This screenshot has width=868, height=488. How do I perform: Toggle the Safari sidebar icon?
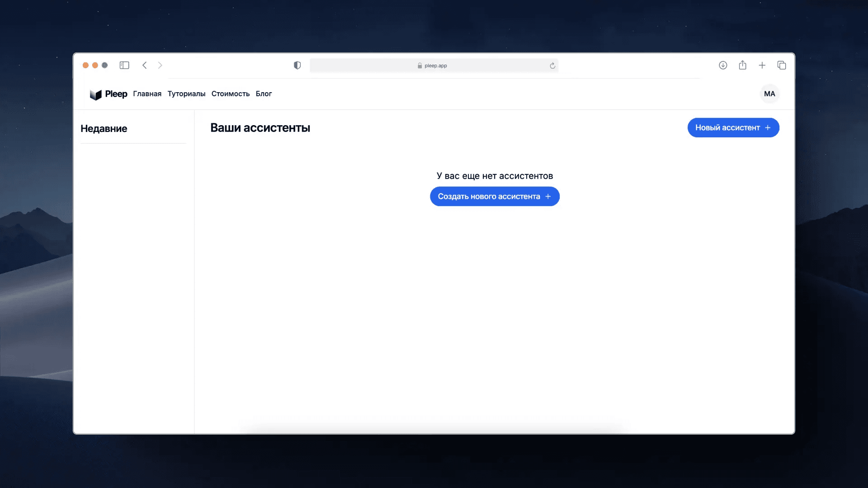124,66
